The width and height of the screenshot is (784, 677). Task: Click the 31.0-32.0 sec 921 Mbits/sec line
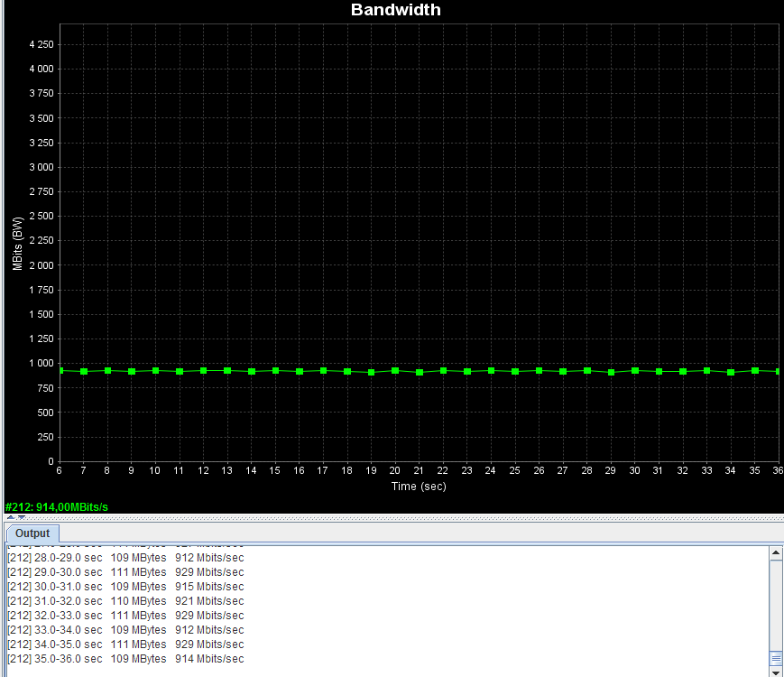point(125,601)
